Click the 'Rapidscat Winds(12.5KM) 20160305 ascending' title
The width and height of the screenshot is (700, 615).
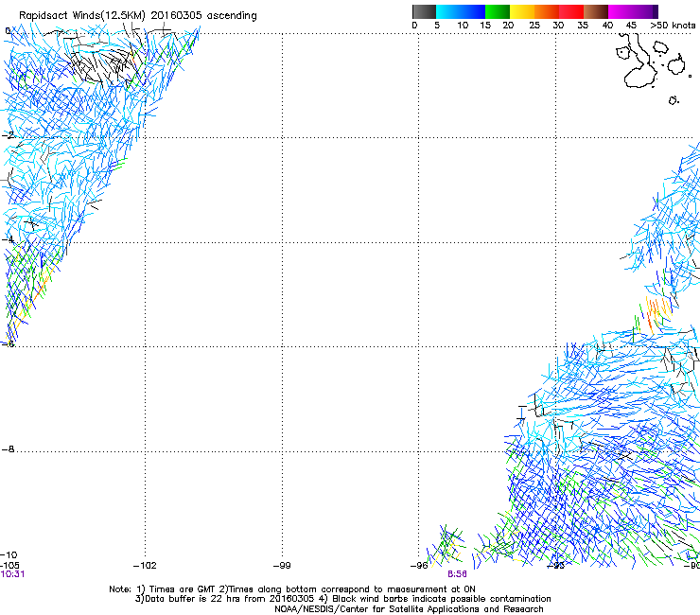[x=138, y=16]
